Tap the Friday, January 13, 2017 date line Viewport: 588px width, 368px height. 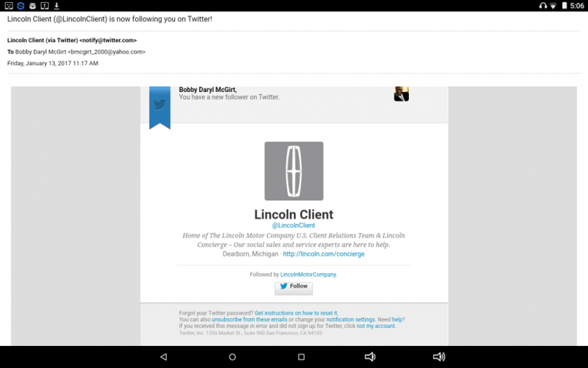[53, 63]
